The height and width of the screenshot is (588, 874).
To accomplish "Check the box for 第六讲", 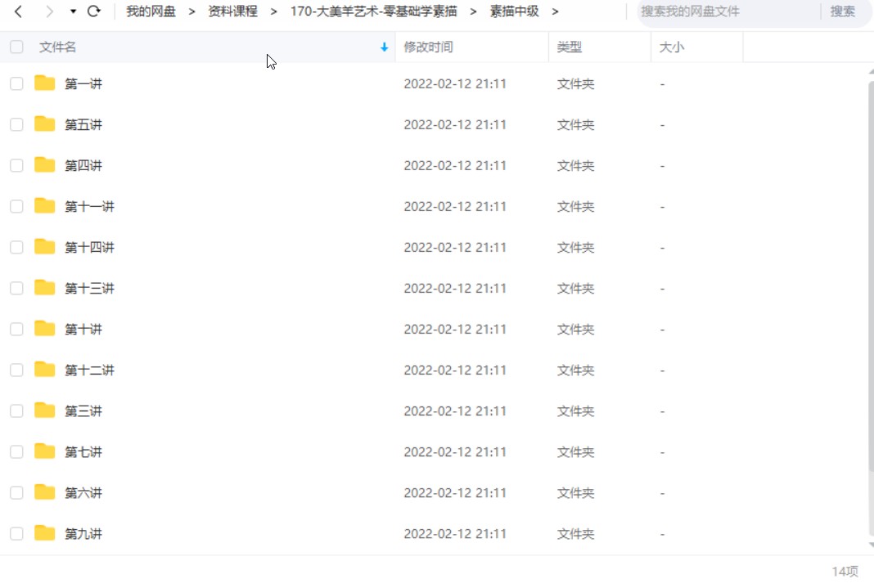I will (x=16, y=493).
